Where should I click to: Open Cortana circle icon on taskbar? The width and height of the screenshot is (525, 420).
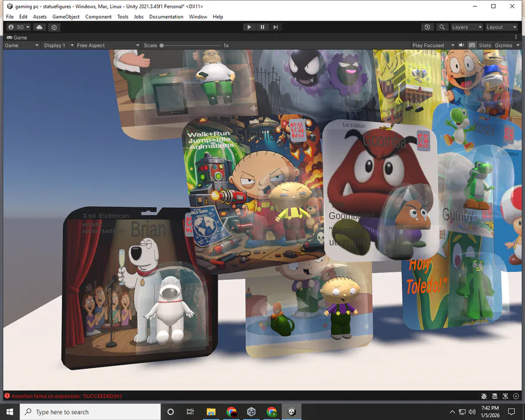coord(170,412)
